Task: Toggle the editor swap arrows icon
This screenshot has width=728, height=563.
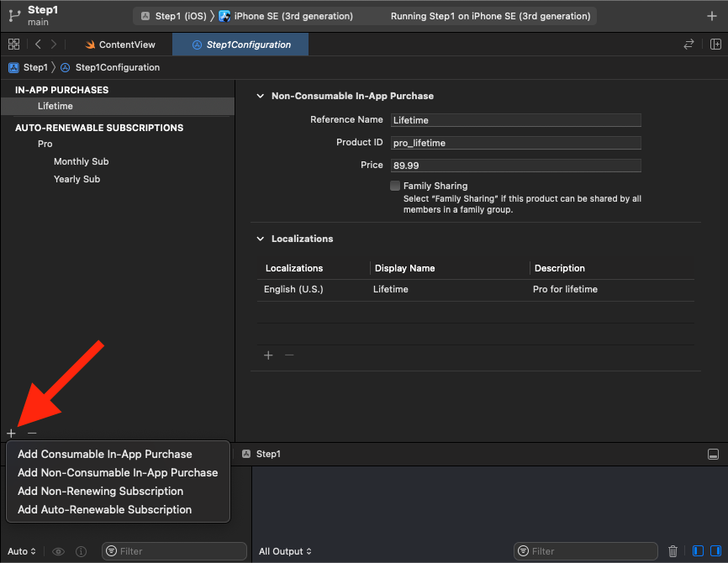Action: [689, 45]
